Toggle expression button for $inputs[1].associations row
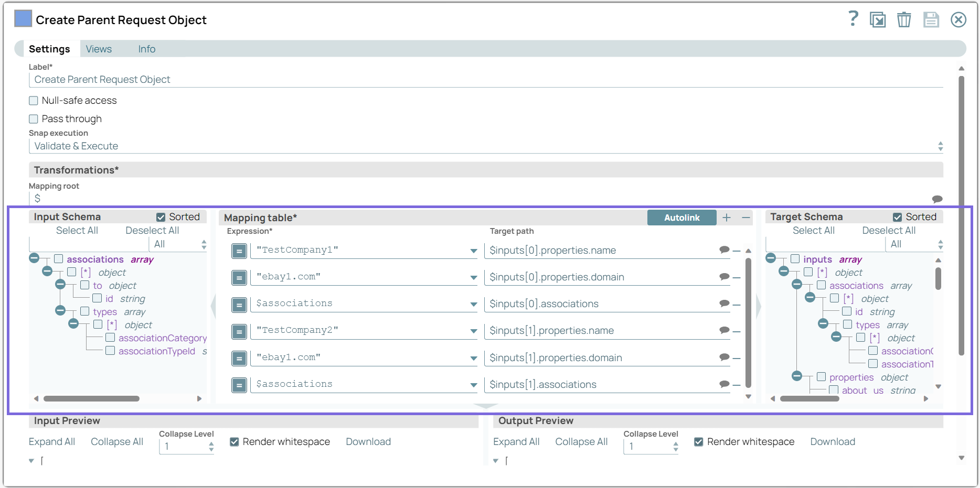 (239, 385)
